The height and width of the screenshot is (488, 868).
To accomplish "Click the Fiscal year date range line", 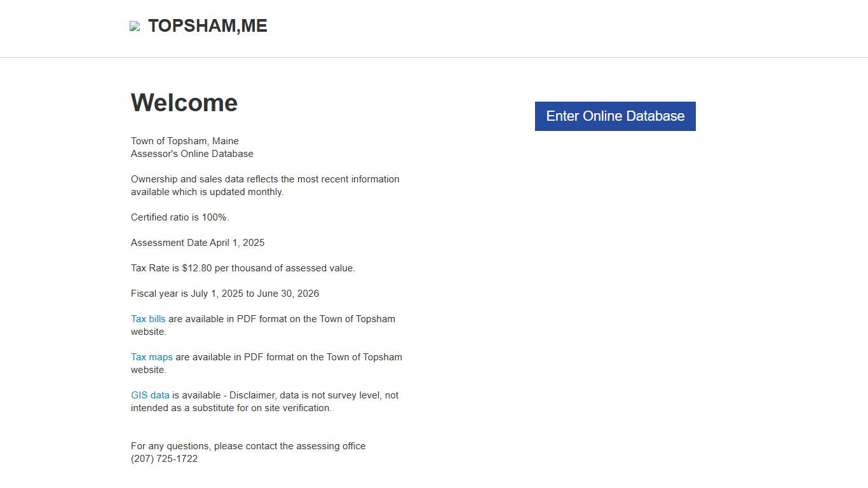I will point(225,294).
